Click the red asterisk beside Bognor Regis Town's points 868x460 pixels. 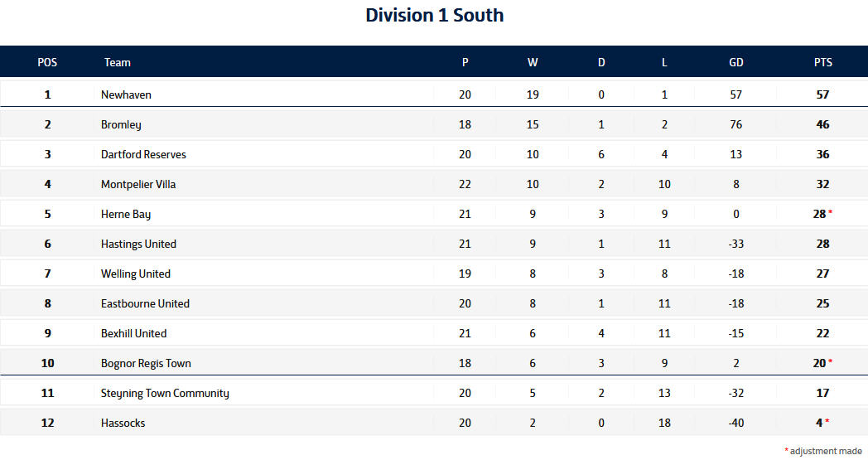[x=830, y=362]
